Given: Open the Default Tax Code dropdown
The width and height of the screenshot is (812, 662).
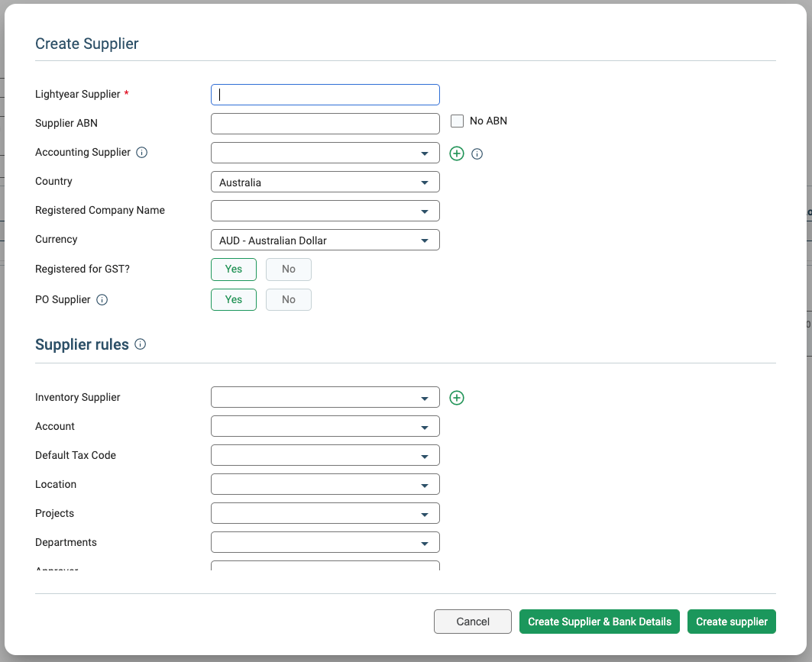Looking at the screenshot, I should [325, 455].
